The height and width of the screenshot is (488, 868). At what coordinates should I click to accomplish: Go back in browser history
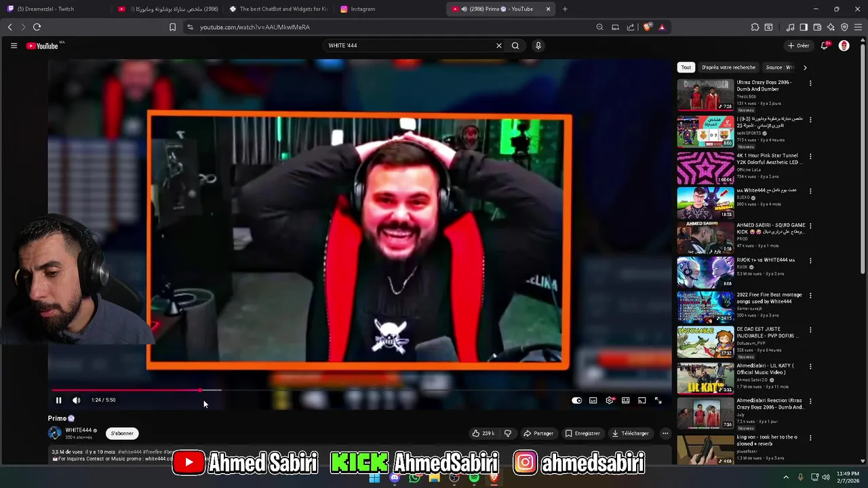coord(10,27)
